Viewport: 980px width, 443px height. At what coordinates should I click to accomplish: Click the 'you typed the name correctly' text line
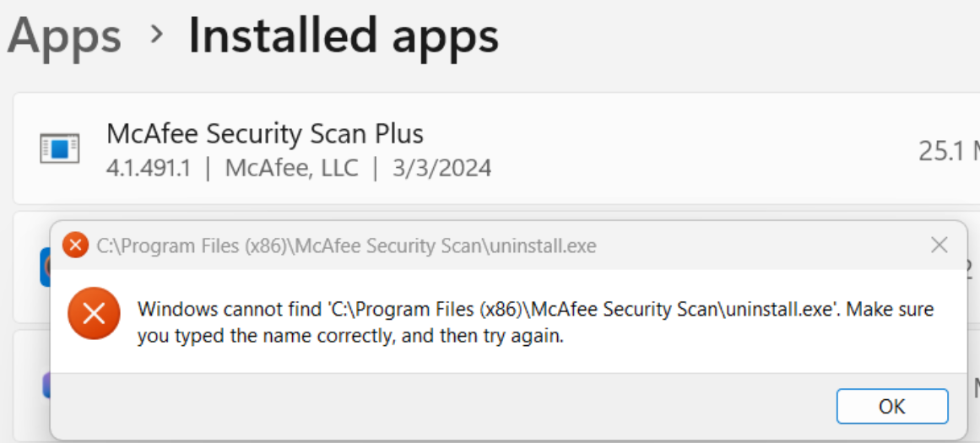coord(350,337)
